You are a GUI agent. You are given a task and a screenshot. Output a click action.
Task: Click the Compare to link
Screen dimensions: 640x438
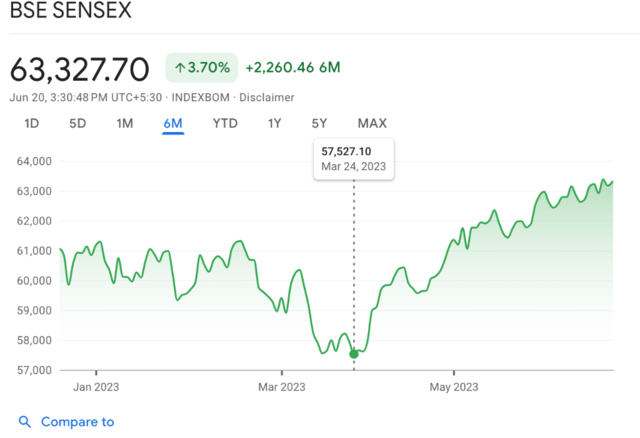pyautogui.click(x=77, y=422)
